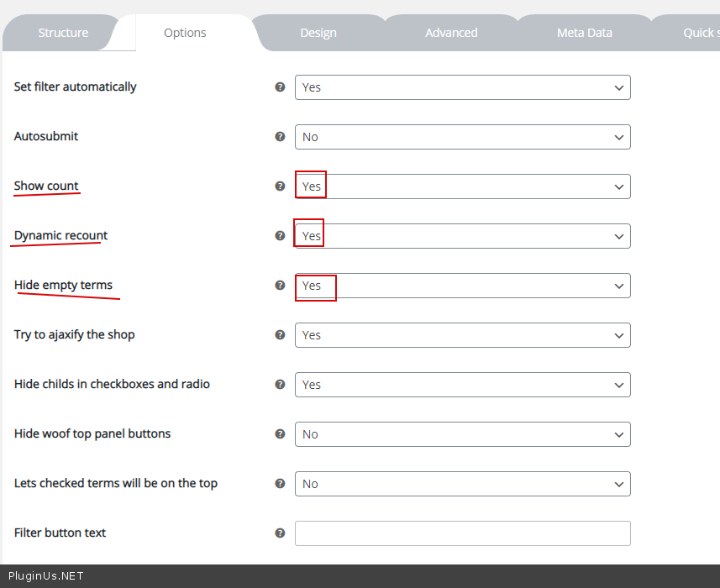
Task: Open the Show count dropdown
Action: click(462, 186)
